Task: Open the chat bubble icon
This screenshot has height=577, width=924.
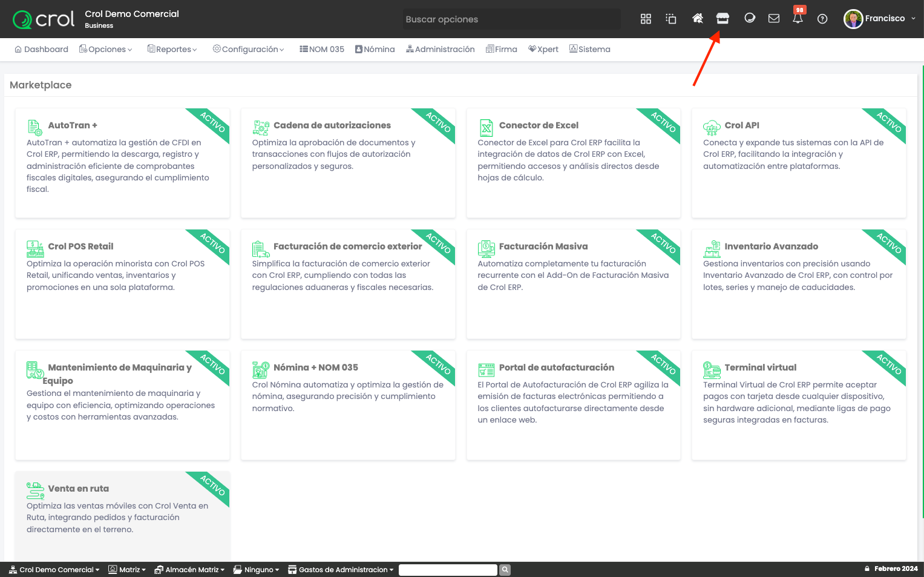Action: coord(750,19)
